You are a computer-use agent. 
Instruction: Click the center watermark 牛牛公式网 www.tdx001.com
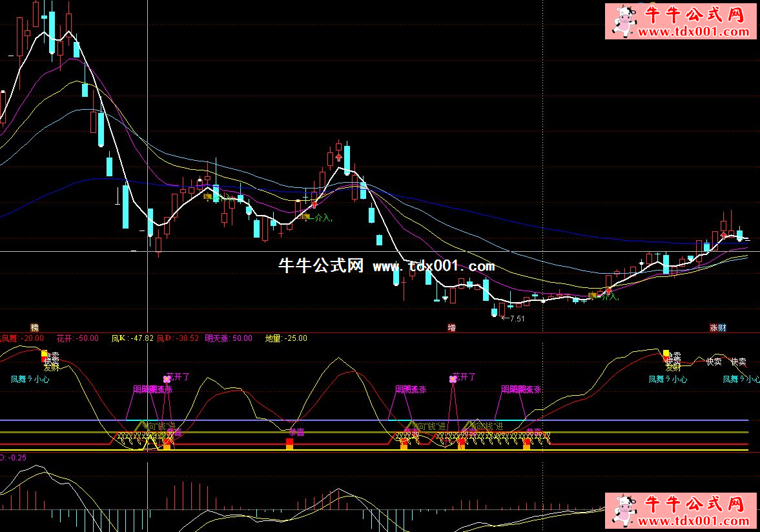(x=386, y=266)
